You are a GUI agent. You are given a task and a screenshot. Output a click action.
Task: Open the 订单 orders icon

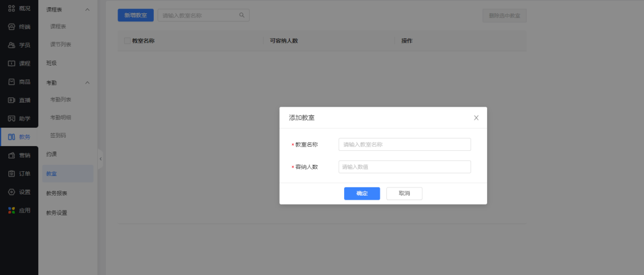tap(11, 174)
